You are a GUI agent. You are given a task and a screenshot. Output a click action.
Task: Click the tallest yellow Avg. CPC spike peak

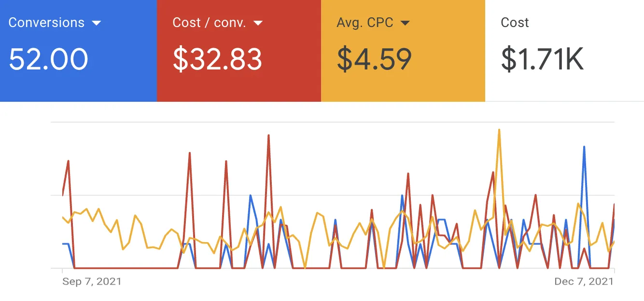[499, 130]
